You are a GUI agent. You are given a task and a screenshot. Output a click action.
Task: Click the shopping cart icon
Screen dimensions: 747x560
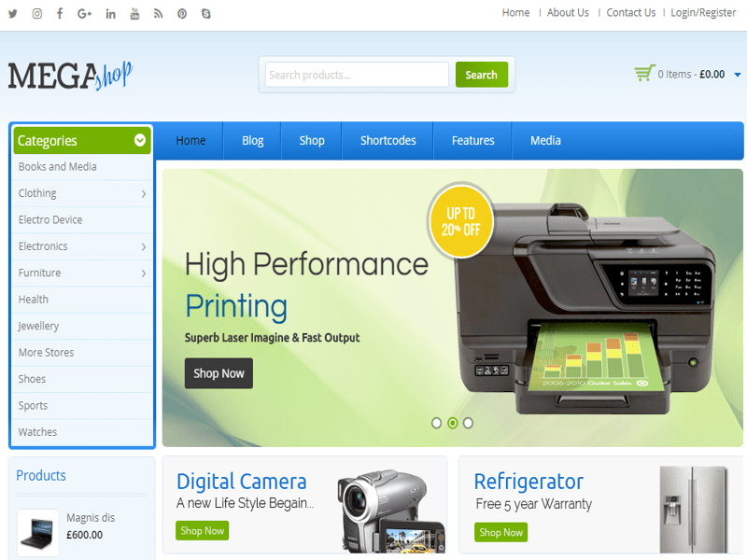[x=643, y=74]
